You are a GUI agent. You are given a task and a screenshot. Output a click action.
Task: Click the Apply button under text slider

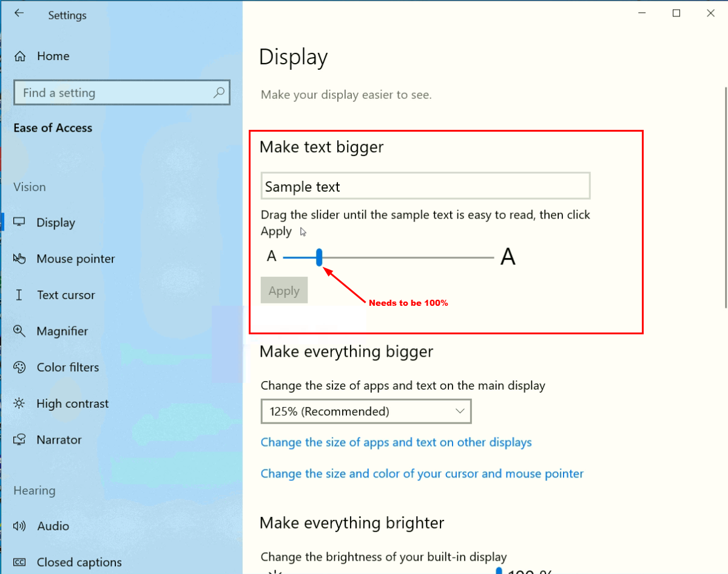tap(284, 291)
